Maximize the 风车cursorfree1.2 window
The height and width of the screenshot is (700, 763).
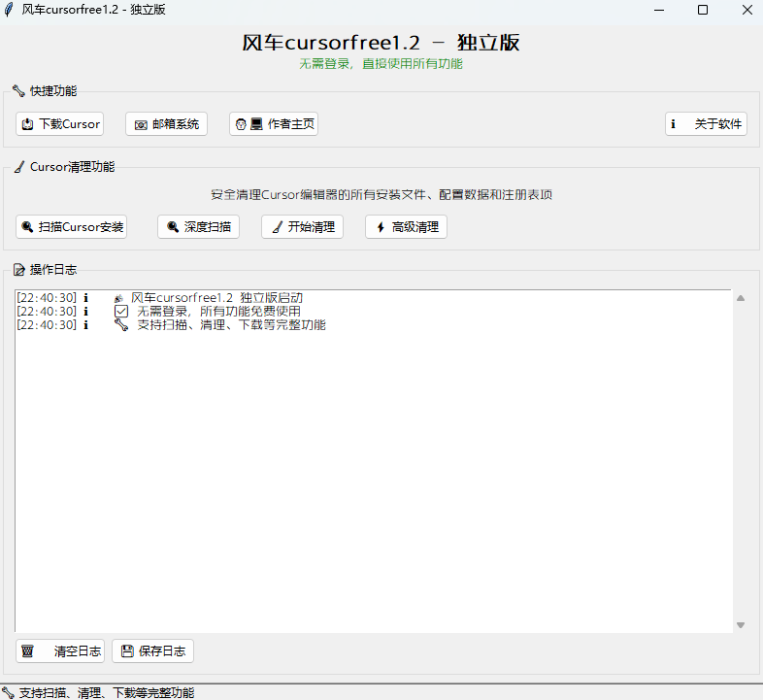[703, 10]
